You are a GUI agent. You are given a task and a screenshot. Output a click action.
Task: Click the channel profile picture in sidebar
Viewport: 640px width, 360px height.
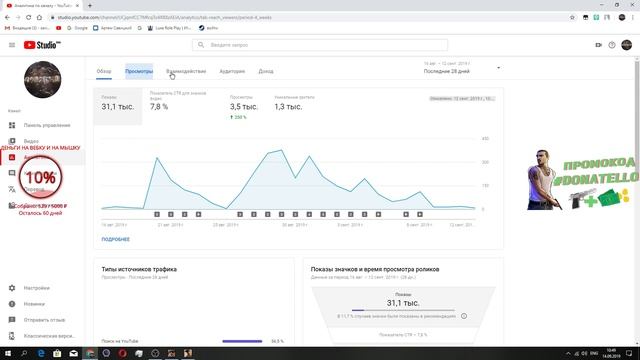tap(42, 80)
